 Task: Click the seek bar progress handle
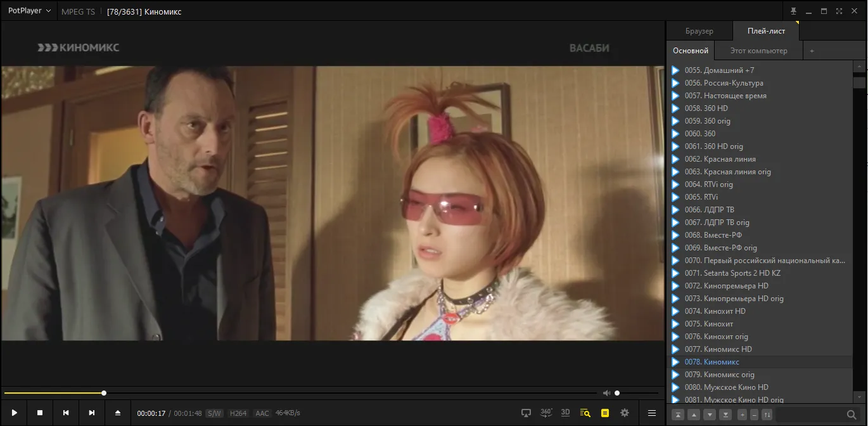click(x=104, y=393)
